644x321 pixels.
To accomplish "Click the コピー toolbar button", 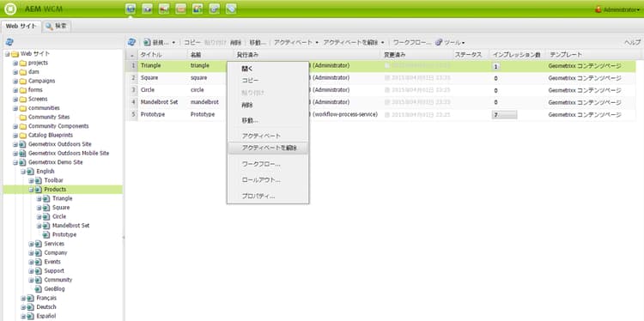I will pyautogui.click(x=191, y=42).
